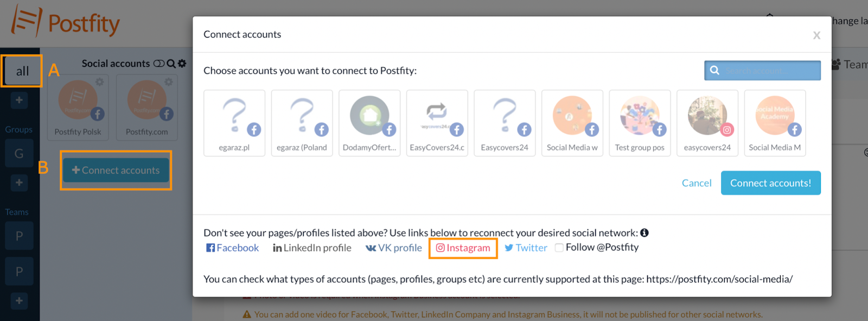Close the Connect accounts dialog
This screenshot has width=868, height=321.
pos(816,36)
